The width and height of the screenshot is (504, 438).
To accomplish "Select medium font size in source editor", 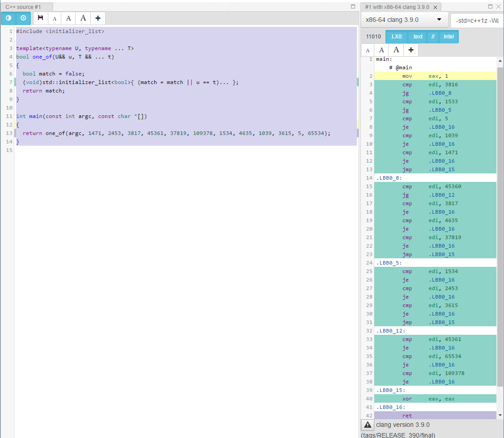I will coord(68,18).
